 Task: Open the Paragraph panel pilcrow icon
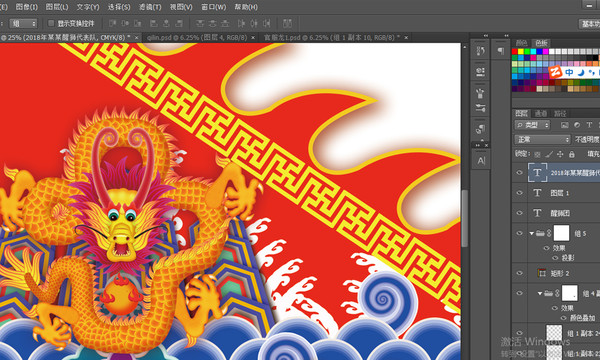point(501,51)
